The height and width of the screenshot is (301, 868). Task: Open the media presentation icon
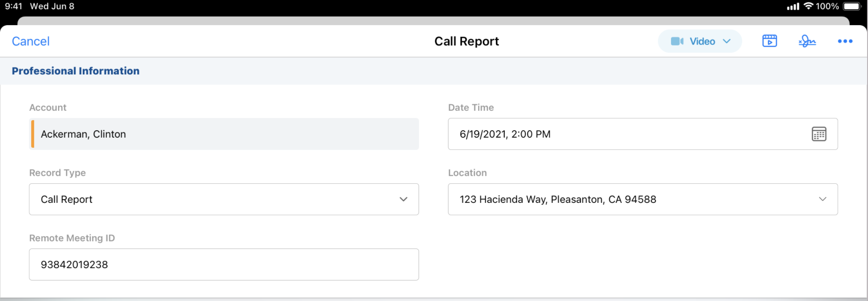click(769, 41)
